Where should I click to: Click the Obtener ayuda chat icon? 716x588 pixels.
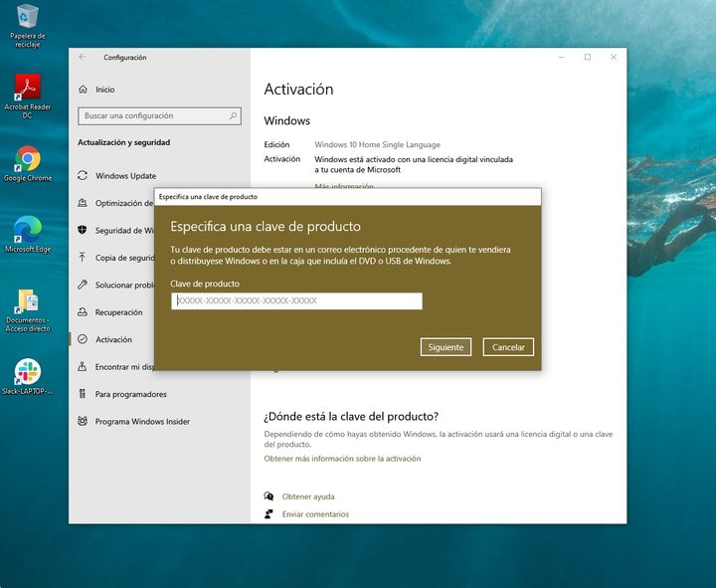click(268, 496)
